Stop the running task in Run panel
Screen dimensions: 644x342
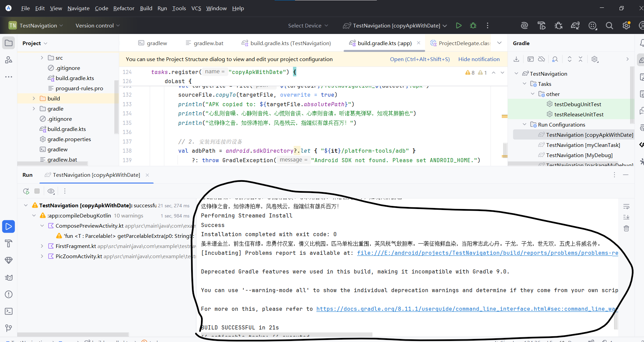(x=37, y=191)
